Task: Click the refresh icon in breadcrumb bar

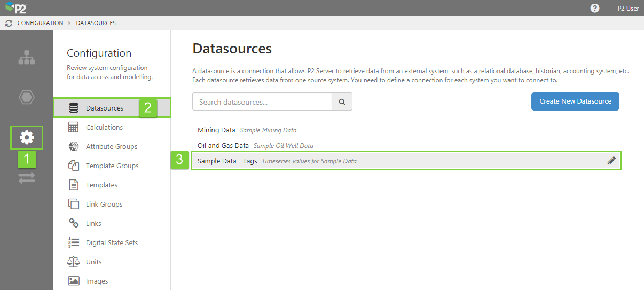Action: pyautogui.click(x=9, y=23)
